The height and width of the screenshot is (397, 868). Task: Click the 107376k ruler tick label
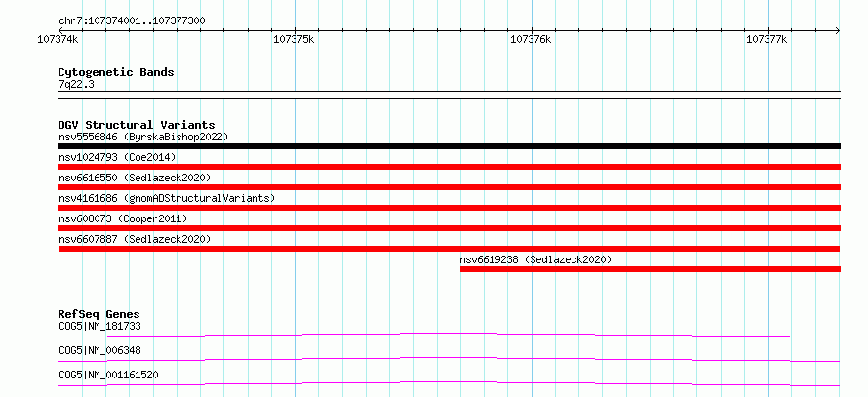click(x=531, y=39)
